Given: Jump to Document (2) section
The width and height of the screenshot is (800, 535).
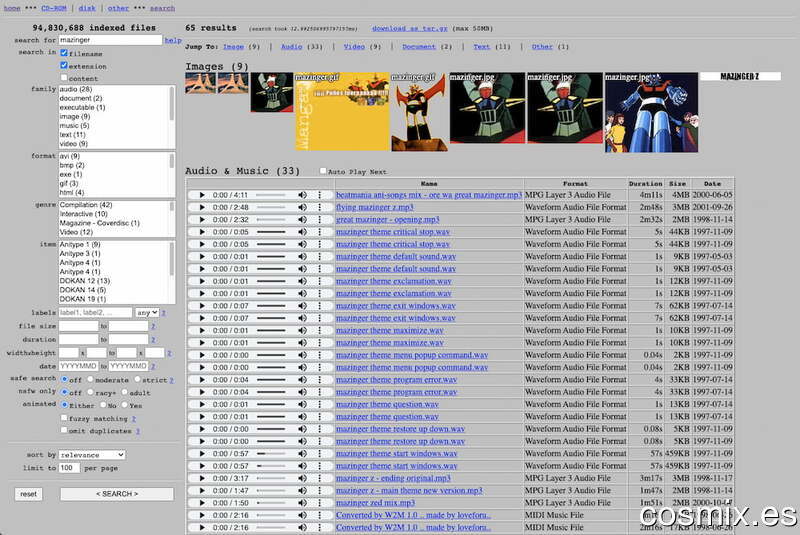Looking at the screenshot, I should pyautogui.click(x=419, y=46).
